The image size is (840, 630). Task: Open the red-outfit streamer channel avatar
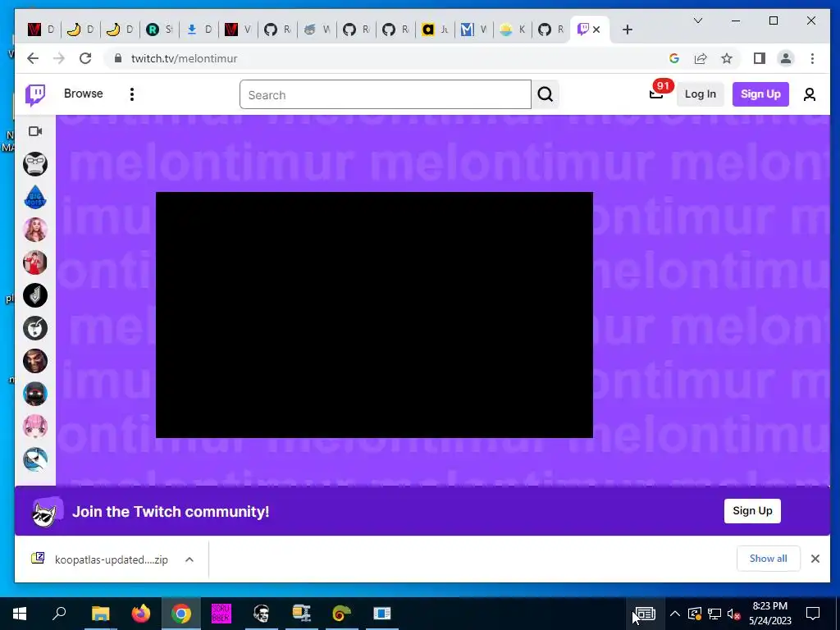[x=35, y=262]
